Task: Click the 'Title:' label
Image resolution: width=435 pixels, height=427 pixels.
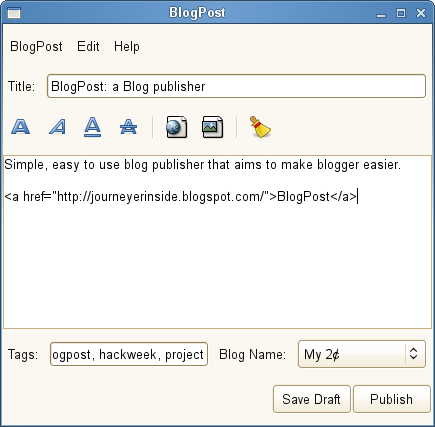Action: point(21,86)
